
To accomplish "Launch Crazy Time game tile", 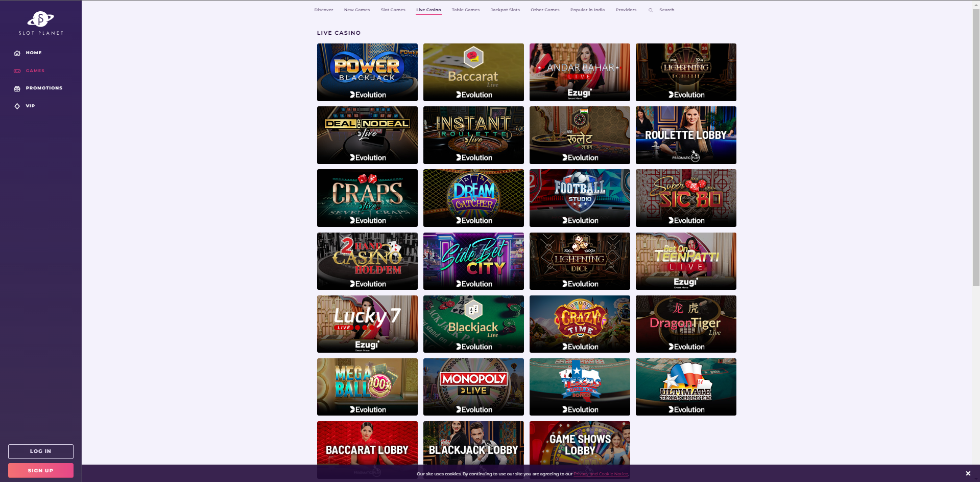I will tap(580, 324).
